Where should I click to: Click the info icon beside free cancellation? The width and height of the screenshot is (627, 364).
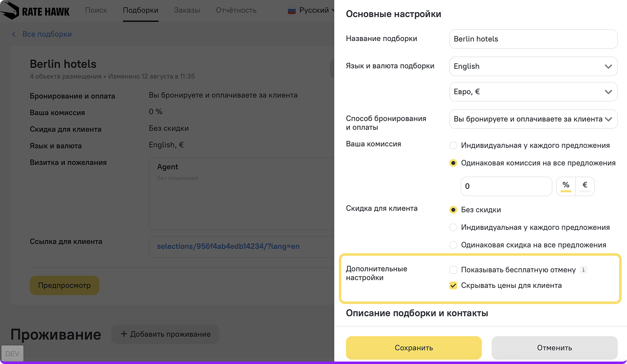584,270
